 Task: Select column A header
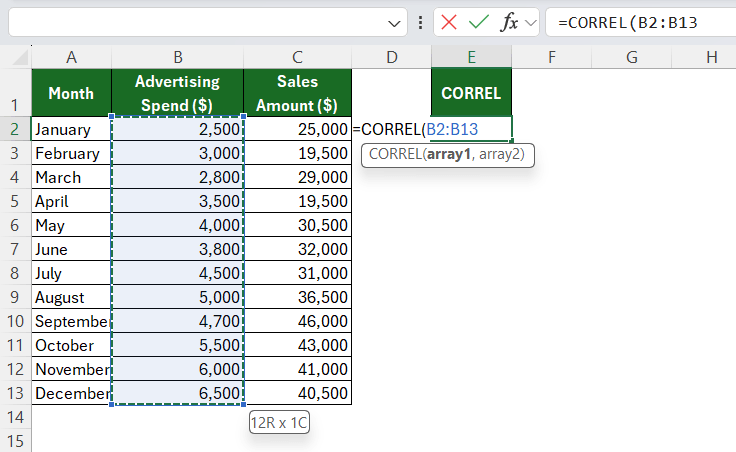point(71,57)
